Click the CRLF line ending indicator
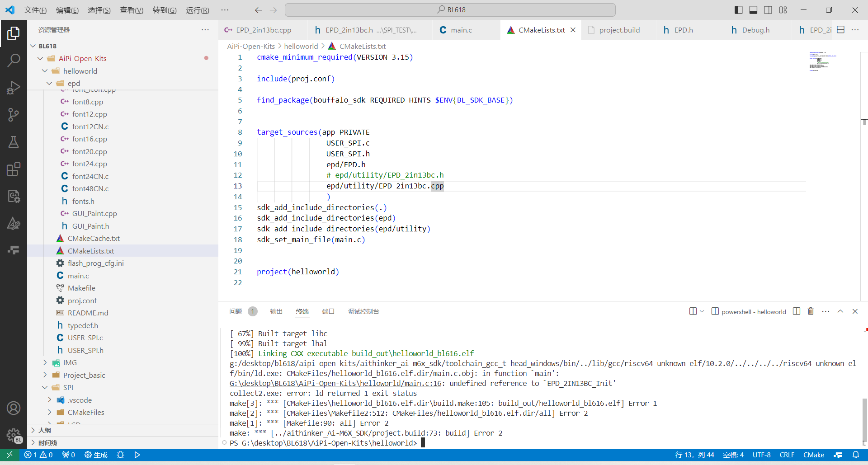Screen dimensions: 868x465 tap(787, 455)
